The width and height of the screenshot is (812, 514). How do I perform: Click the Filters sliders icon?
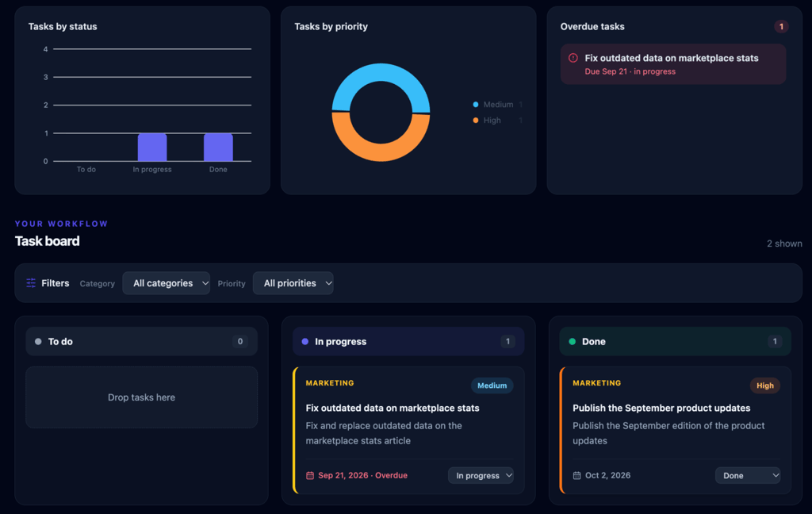pos(31,283)
